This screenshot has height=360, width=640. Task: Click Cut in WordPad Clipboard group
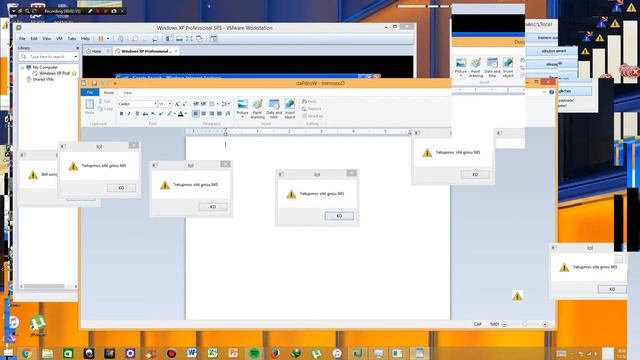point(104,101)
